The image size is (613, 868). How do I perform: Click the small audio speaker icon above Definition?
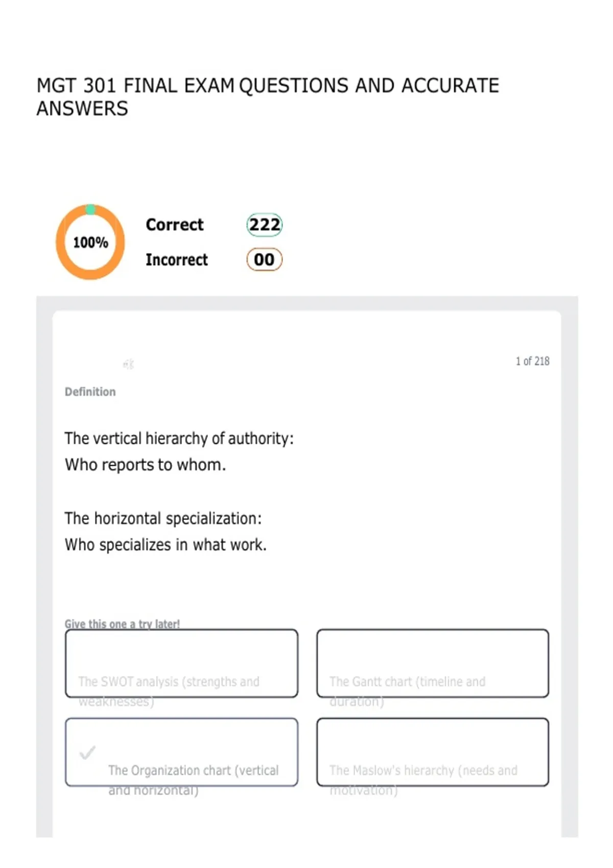click(128, 364)
